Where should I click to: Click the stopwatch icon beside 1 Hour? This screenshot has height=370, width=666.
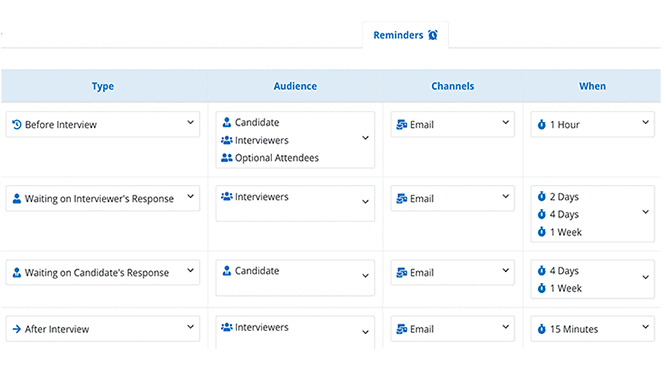(x=542, y=124)
